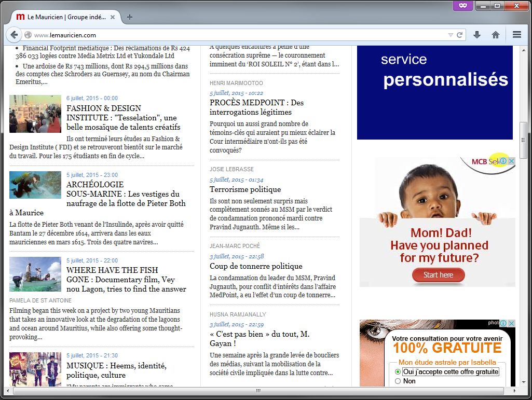Click the fishing boat thumbnail image
The image size is (532, 400).
pyautogui.click(x=35, y=274)
